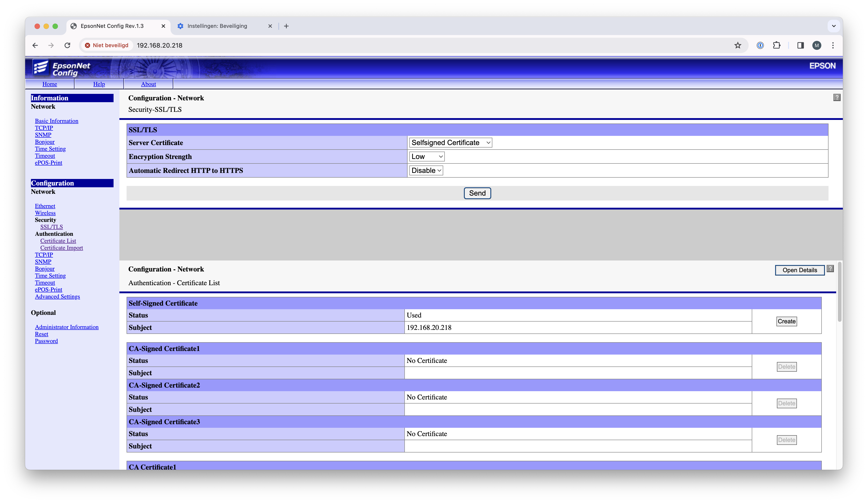Screen dimensions: 868x503
Task: Open SNMP under Configuration
Action: pyautogui.click(x=43, y=261)
